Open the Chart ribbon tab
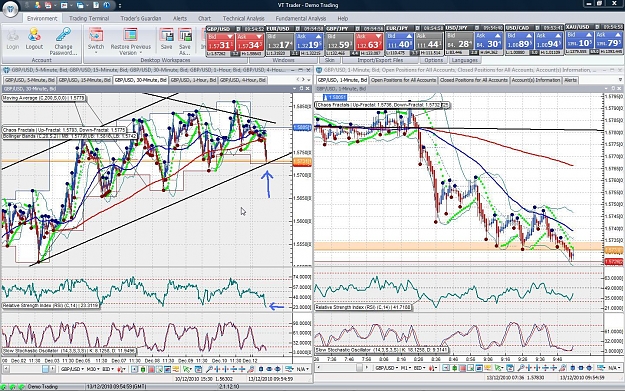This screenshot has width=625, height=391. click(204, 18)
